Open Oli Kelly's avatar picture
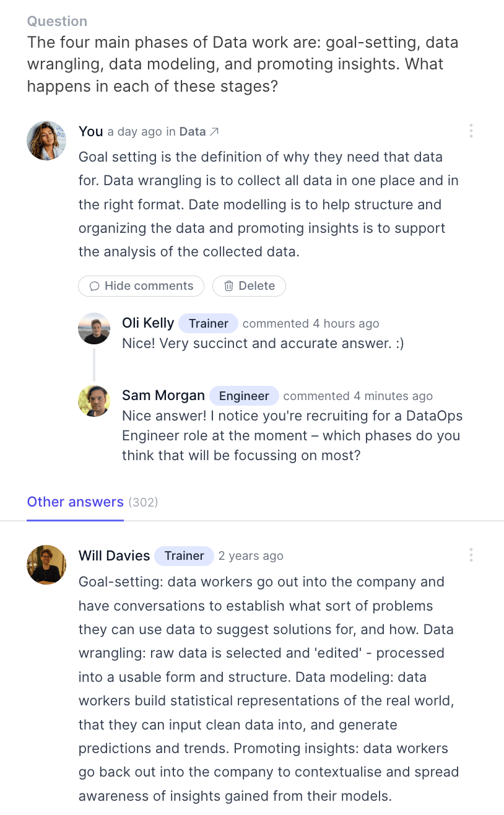Screen dimensions: 504x815 click(94, 328)
